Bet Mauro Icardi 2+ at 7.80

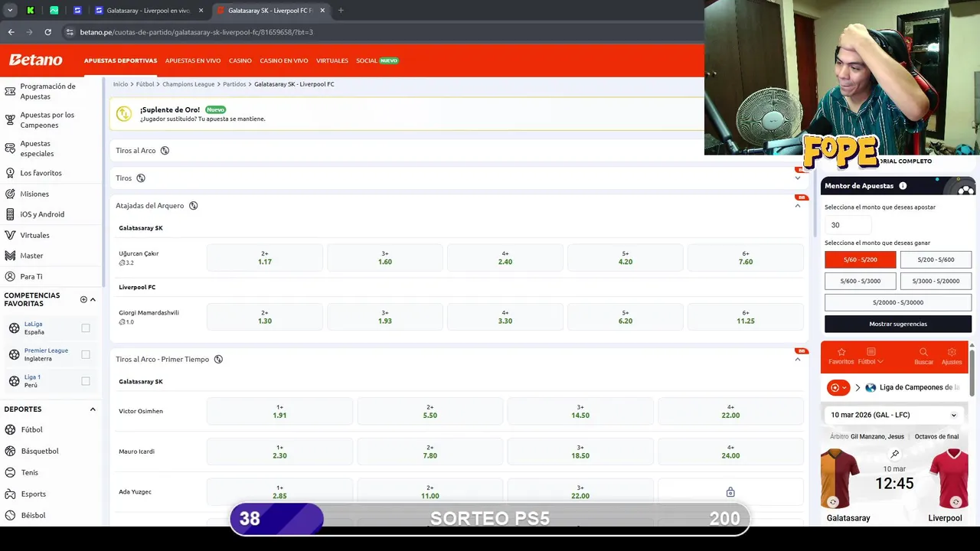430,452
